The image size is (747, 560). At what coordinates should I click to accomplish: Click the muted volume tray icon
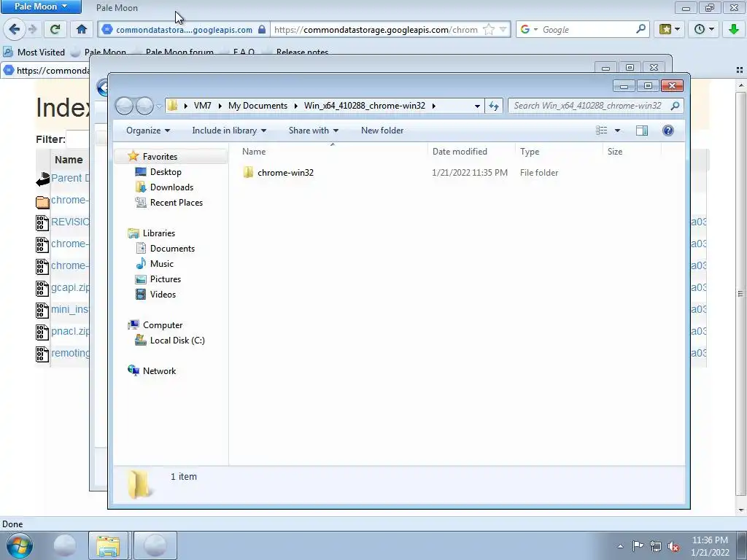(673, 546)
